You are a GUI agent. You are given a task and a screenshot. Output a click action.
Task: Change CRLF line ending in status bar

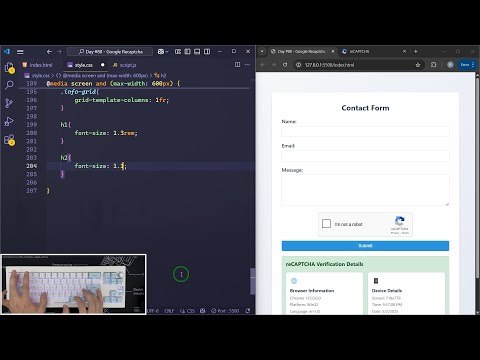(x=169, y=311)
